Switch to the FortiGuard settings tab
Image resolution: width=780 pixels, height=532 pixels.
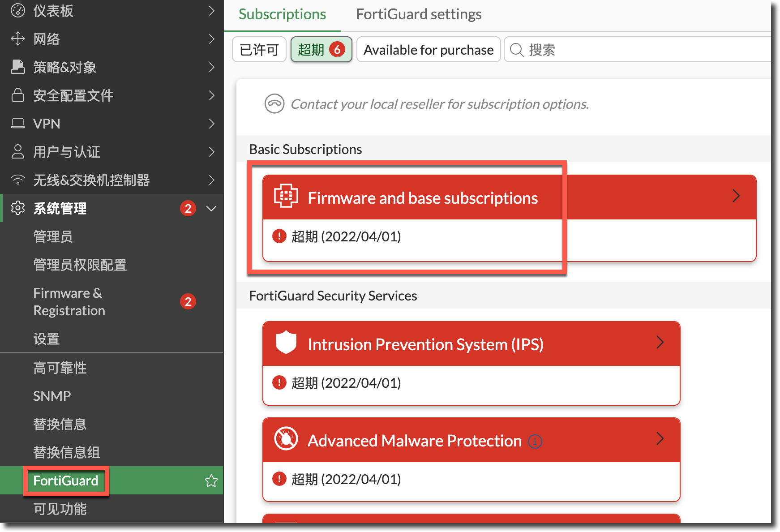418,14
